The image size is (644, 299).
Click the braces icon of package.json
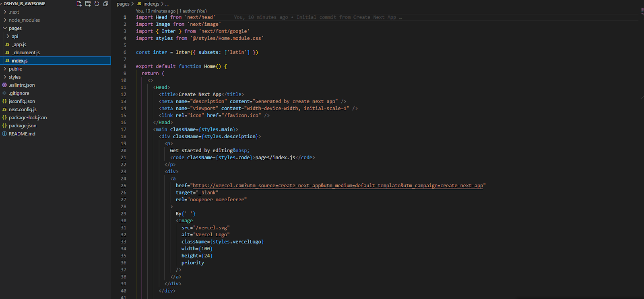tap(4, 126)
